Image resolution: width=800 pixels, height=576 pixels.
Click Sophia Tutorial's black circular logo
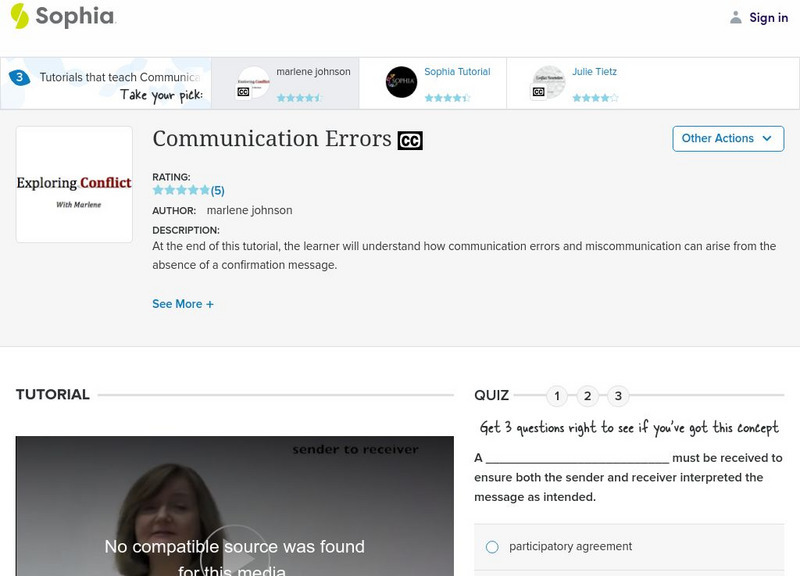402,82
